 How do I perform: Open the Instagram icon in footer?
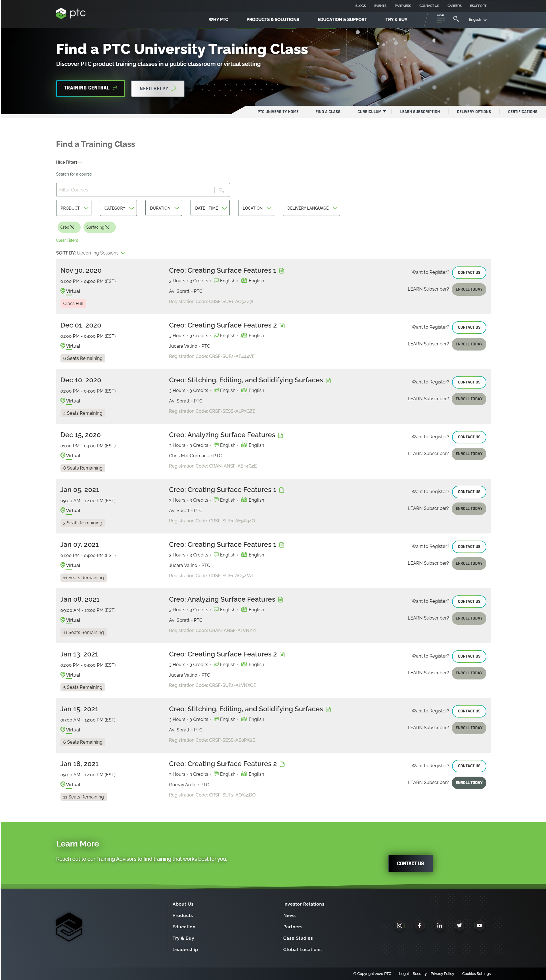pos(399,925)
